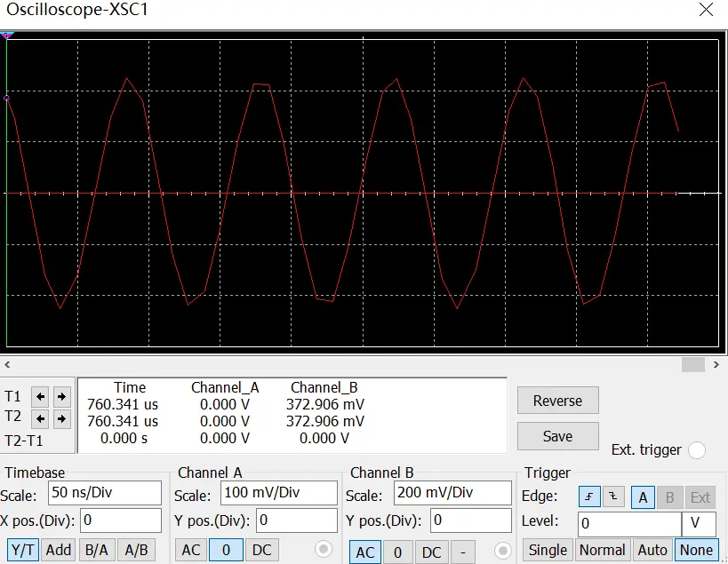This screenshot has width=728, height=564.
Task: Click the Save button
Action: 558,436
